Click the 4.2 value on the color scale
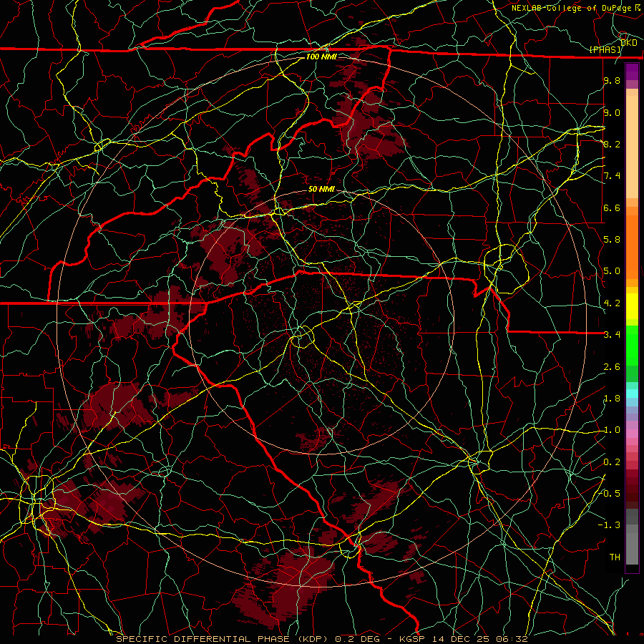This screenshot has width=644, height=644. tap(612, 303)
